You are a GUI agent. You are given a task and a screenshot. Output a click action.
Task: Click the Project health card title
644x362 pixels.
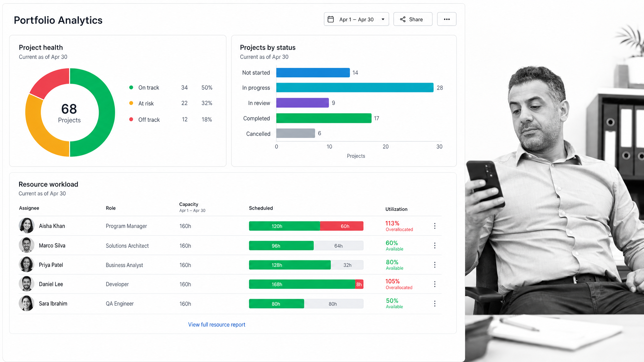[41, 47]
